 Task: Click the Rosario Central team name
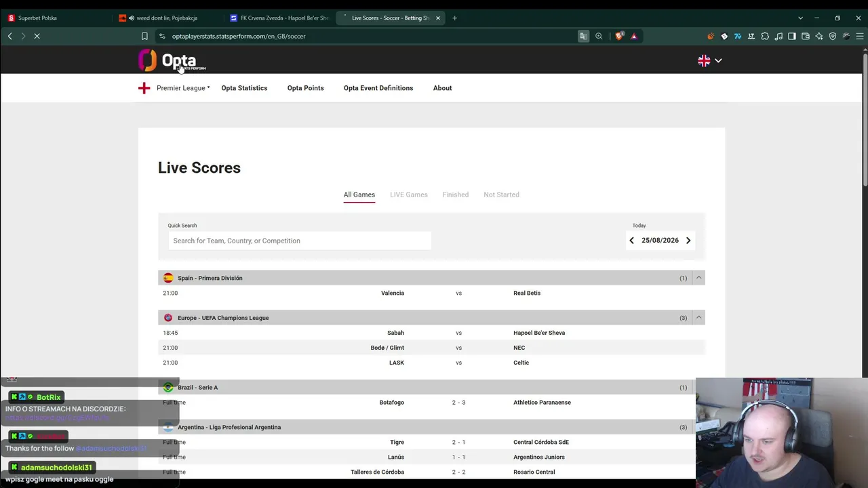coord(534,472)
